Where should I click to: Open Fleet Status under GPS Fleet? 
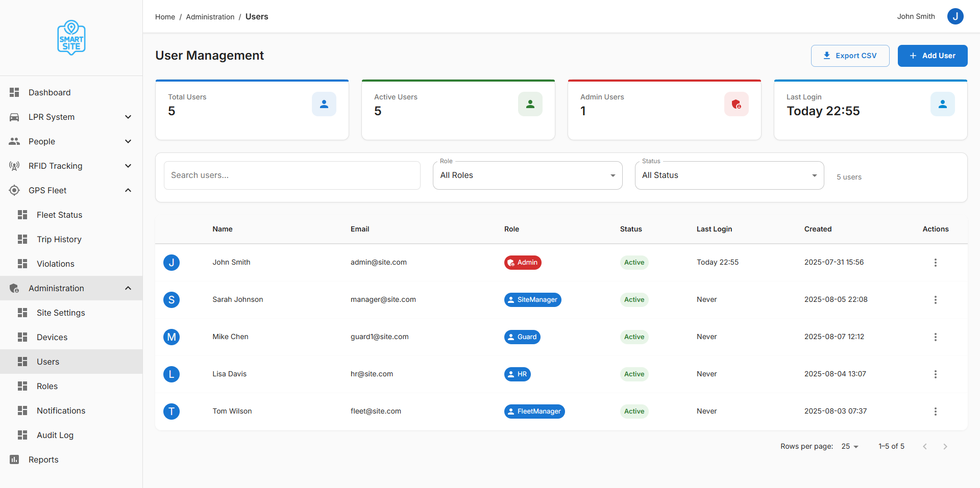pyautogui.click(x=60, y=215)
